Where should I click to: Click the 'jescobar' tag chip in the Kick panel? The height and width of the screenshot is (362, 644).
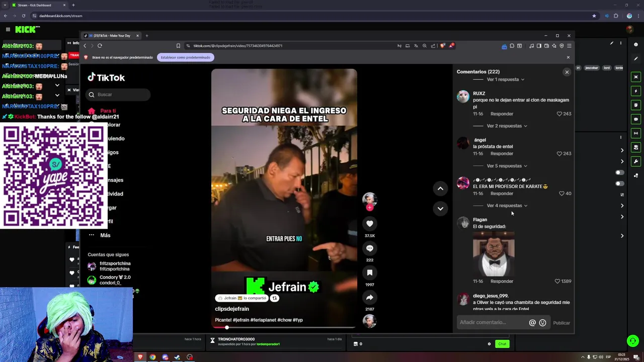(592, 68)
